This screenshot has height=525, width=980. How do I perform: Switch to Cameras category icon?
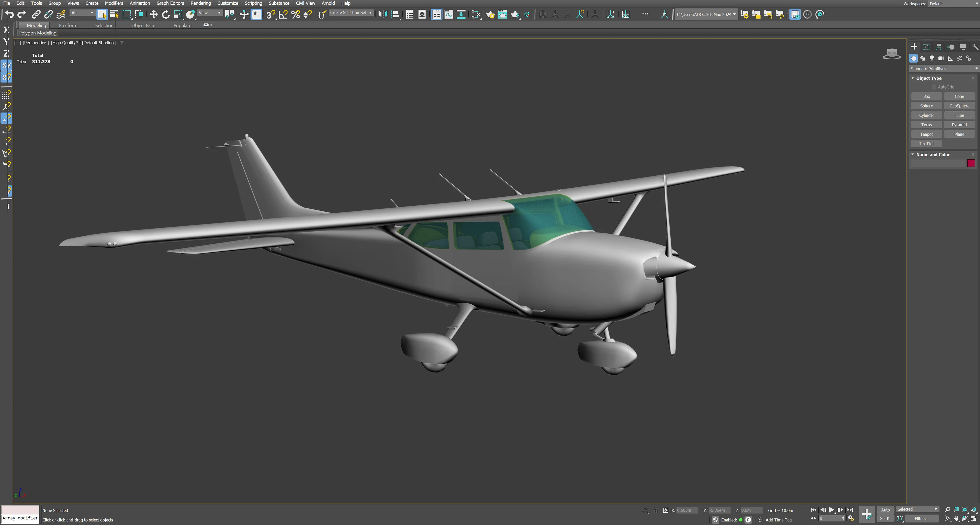pos(941,58)
